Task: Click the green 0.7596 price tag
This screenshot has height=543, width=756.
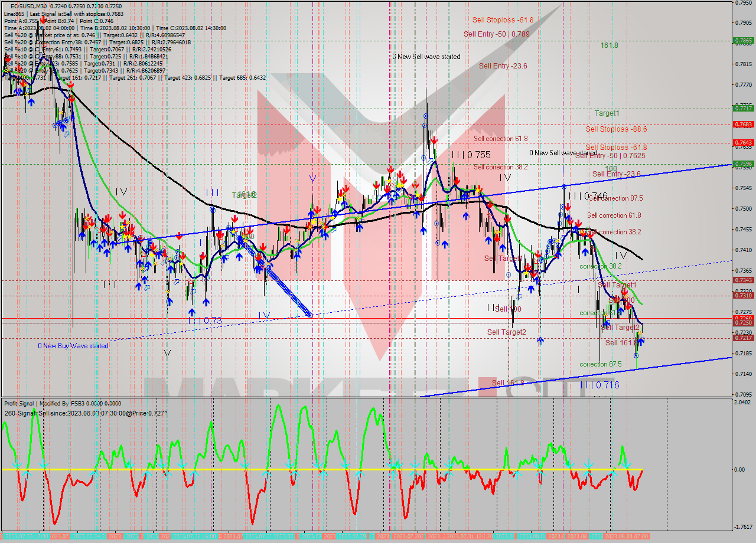Action: pos(743,164)
